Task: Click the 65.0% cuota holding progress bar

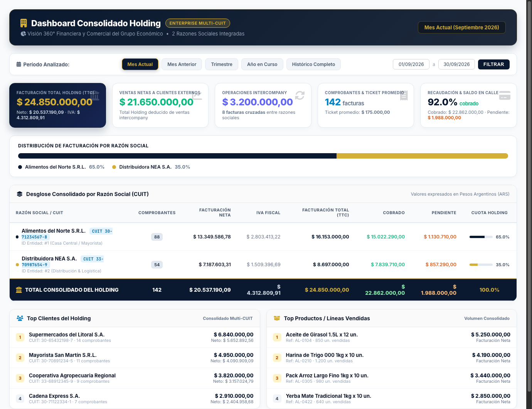Action: (x=481, y=237)
